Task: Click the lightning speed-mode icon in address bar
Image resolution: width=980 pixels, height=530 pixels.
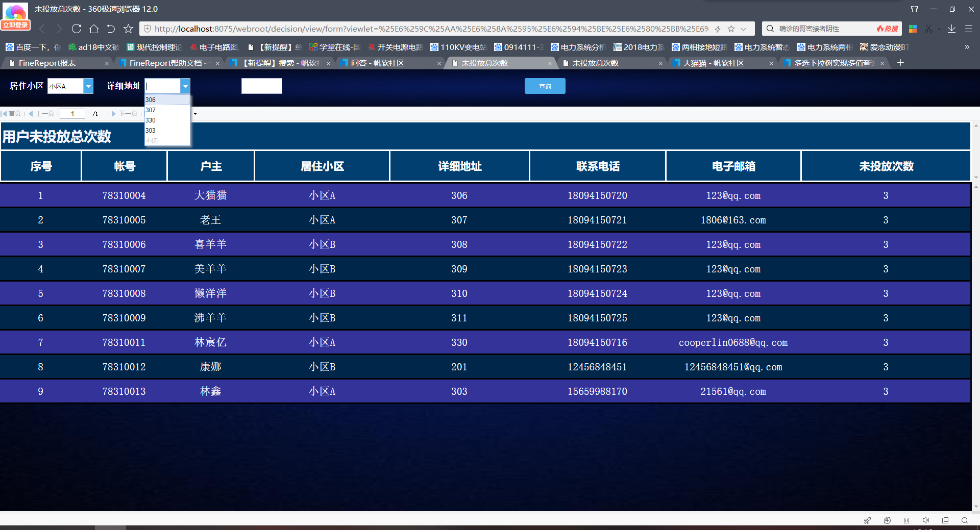Action: (x=718, y=29)
